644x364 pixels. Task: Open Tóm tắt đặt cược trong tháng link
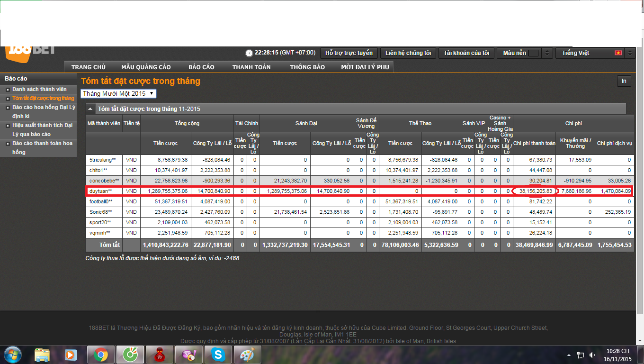pyautogui.click(x=43, y=98)
